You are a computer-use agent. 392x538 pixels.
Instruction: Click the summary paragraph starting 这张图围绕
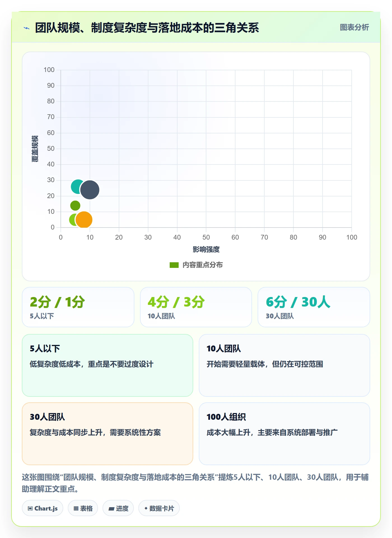click(x=195, y=483)
